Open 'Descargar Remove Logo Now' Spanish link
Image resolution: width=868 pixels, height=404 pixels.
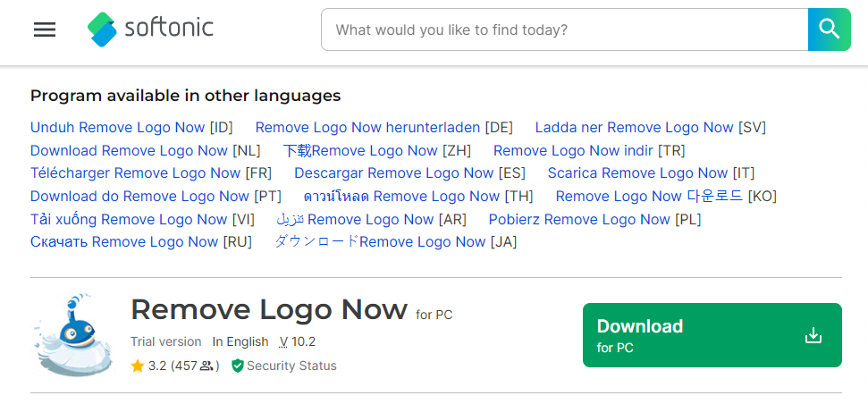[393, 173]
